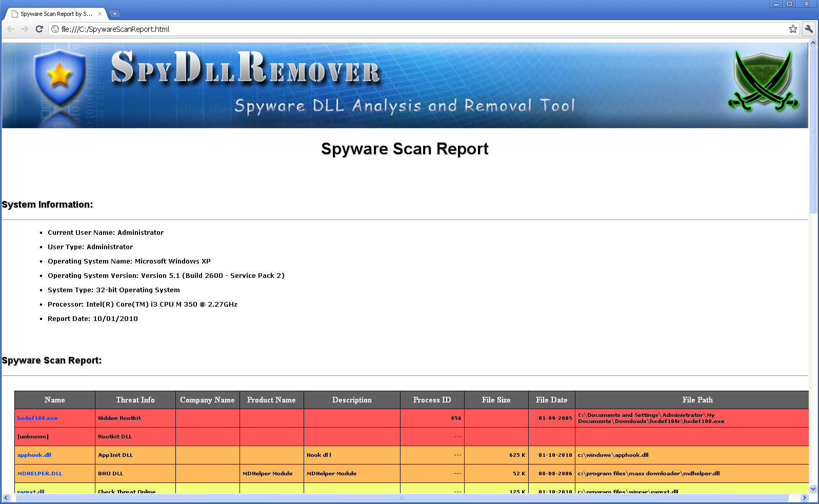Click the browser forward arrow
Screen dimensions: 819x504
click(x=25, y=29)
